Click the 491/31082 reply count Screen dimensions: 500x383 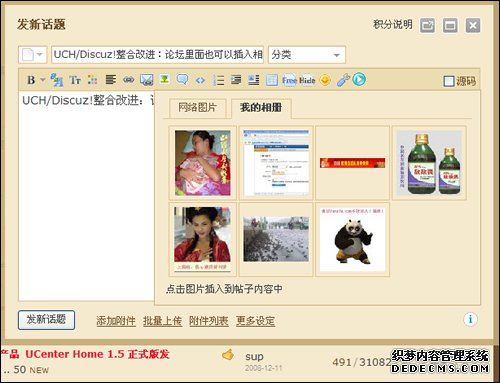point(362,362)
